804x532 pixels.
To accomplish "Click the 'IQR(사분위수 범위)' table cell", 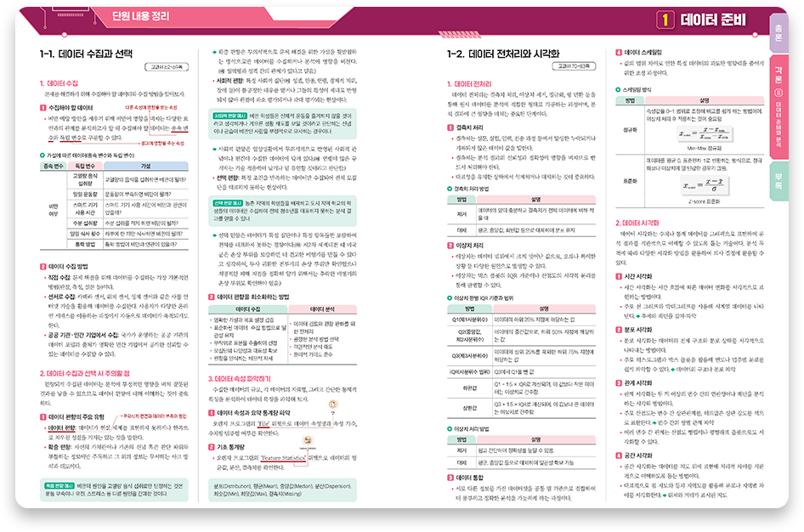I will (x=469, y=372).
